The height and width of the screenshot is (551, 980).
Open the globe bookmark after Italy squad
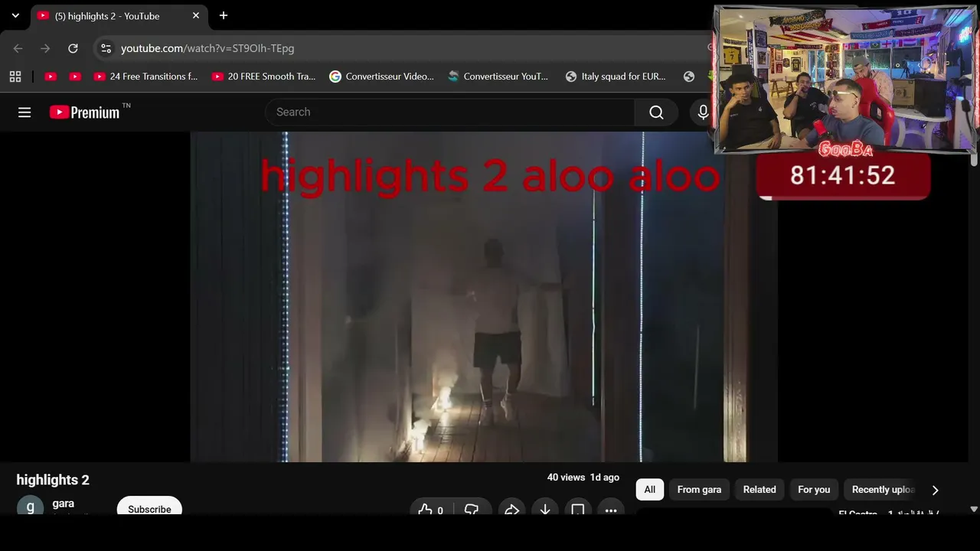(x=689, y=77)
